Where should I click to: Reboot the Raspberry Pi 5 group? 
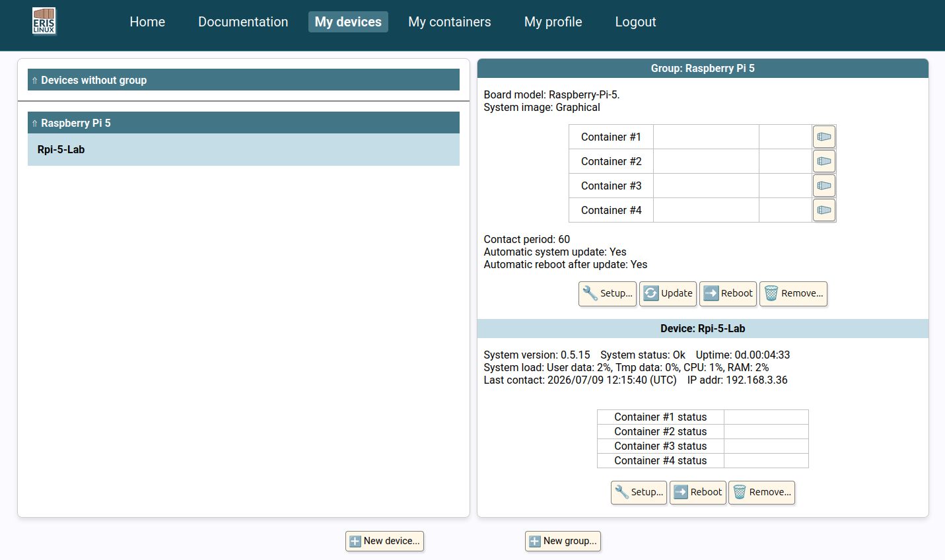click(x=728, y=294)
